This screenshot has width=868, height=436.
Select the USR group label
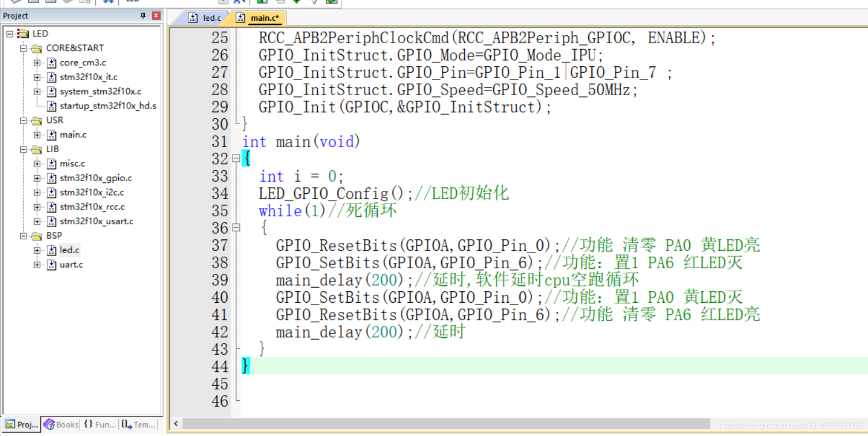pos(55,120)
